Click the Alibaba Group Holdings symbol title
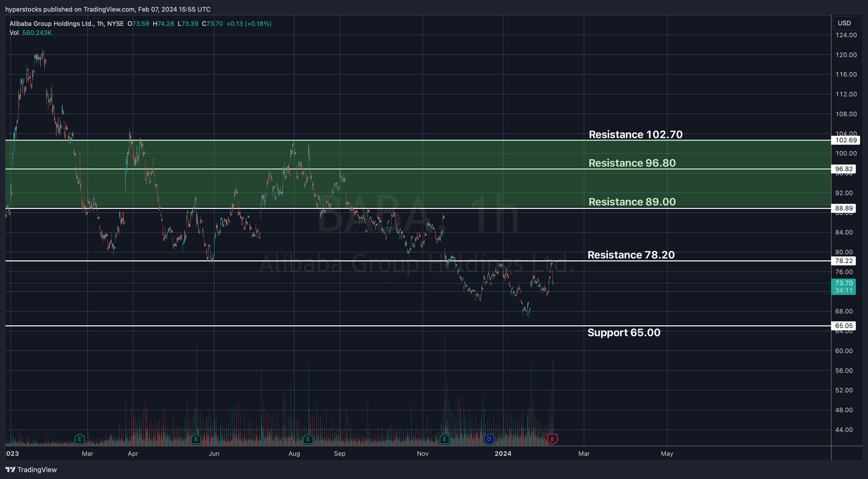 point(52,24)
